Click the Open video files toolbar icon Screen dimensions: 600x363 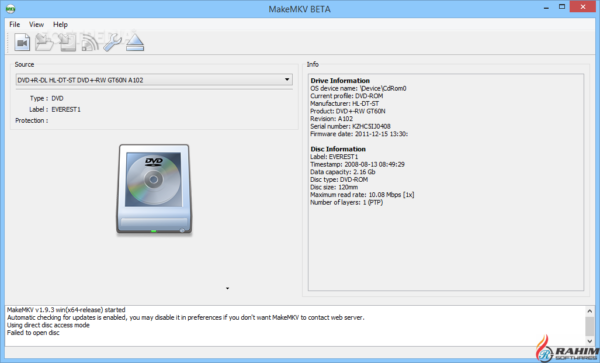coord(22,42)
